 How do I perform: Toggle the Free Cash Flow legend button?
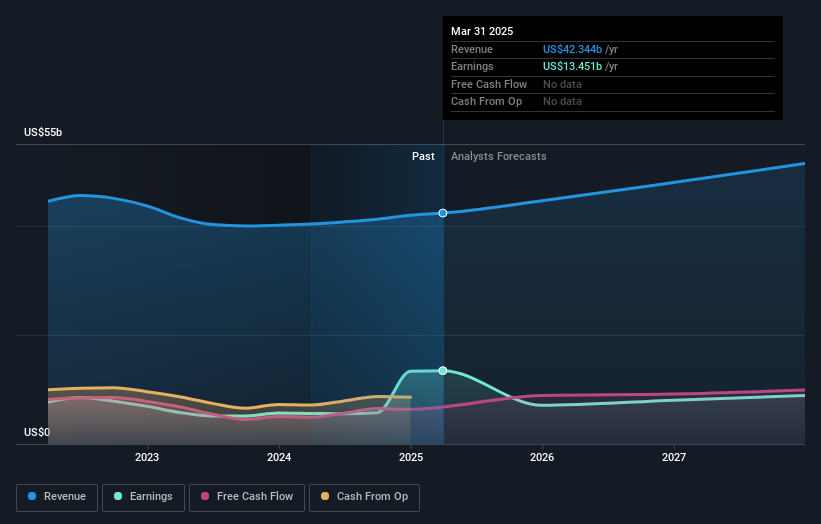[247, 497]
